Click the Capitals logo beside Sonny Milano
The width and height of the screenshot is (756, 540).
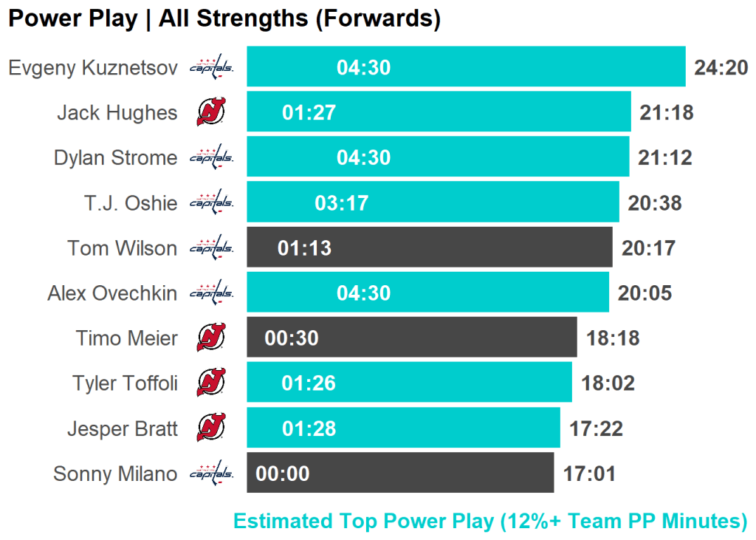tap(212, 473)
